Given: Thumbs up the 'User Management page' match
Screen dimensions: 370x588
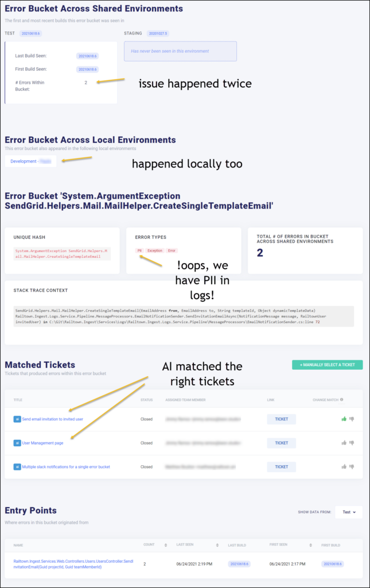Looking at the screenshot, I should [x=344, y=443].
